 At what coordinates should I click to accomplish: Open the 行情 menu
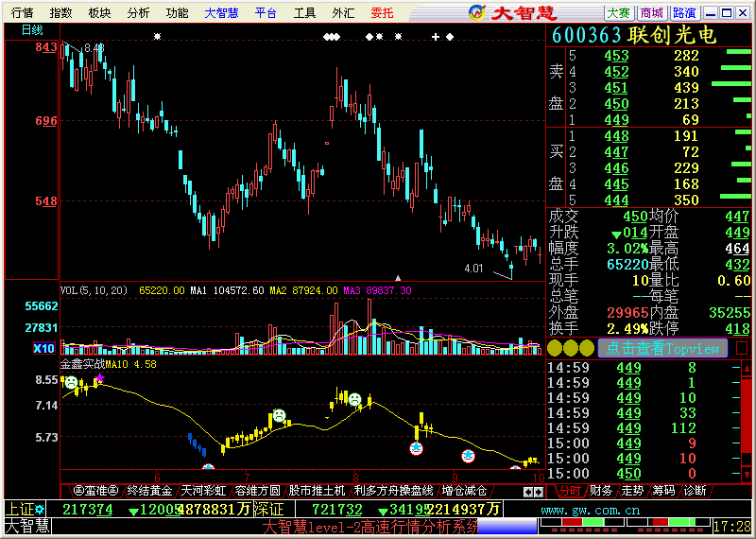click(x=22, y=13)
